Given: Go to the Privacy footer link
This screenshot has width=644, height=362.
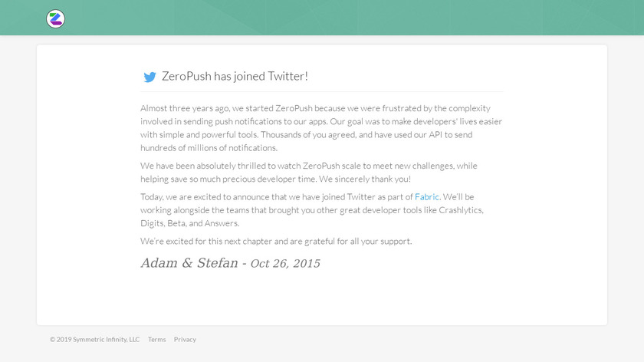Looking at the screenshot, I should tap(185, 339).
